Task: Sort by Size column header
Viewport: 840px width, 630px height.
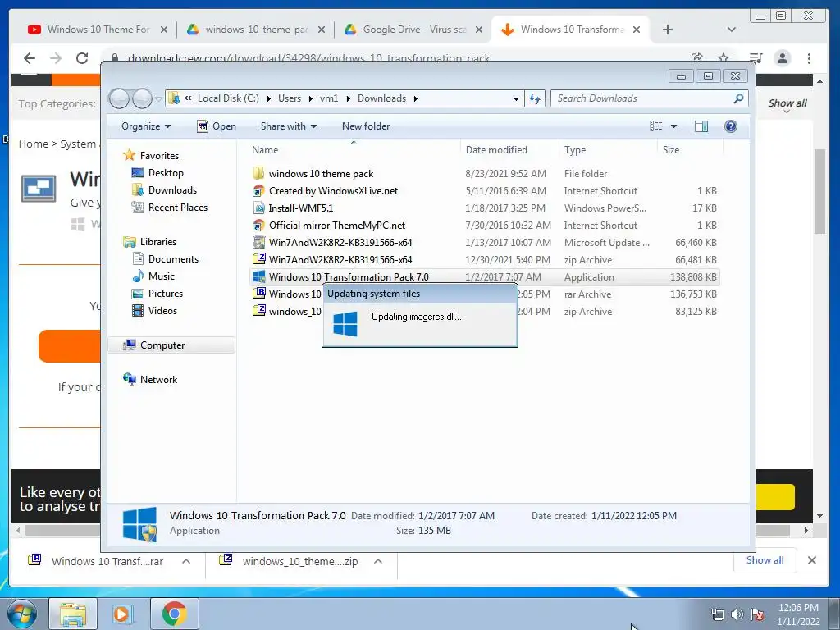Action: (690, 150)
